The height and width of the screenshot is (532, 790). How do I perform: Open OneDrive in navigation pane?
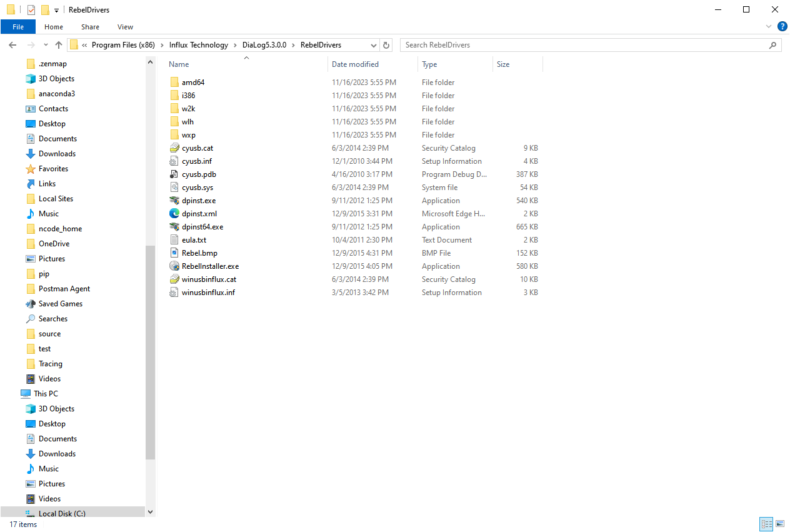pos(54,244)
